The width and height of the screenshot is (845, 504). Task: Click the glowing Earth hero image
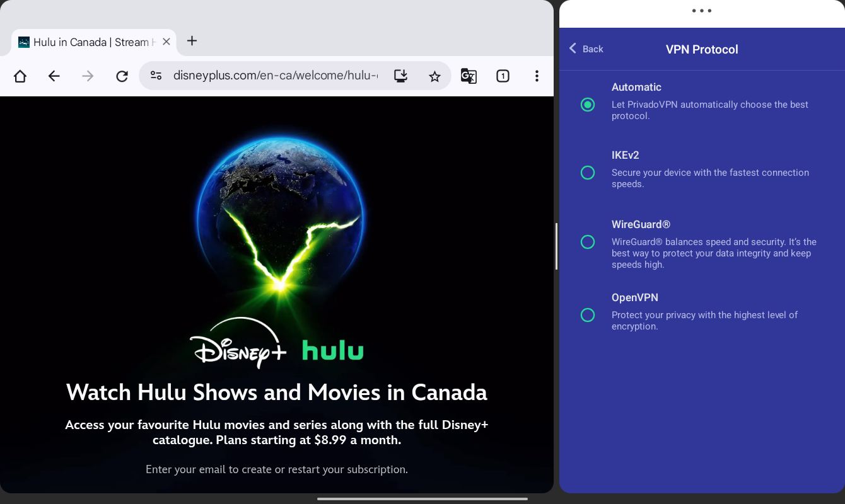(x=279, y=215)
